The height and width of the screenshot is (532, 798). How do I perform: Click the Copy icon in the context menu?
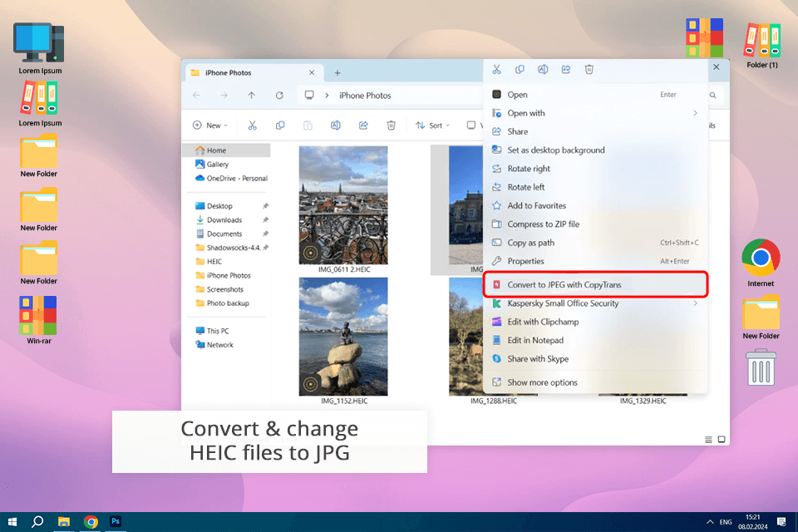[x=520, y=69]
